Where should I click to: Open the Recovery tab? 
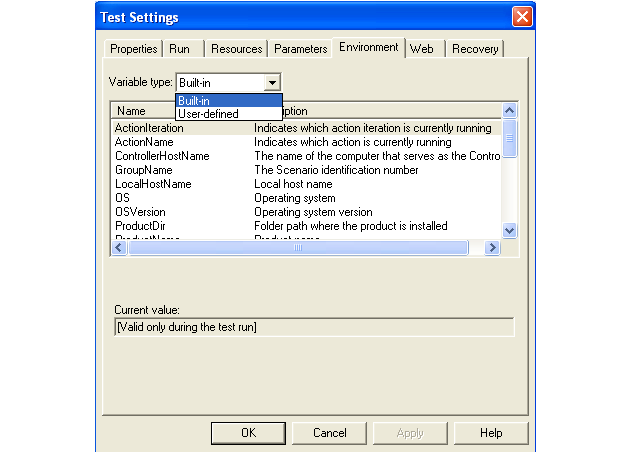pyautogui.click(x=474, y=48)
